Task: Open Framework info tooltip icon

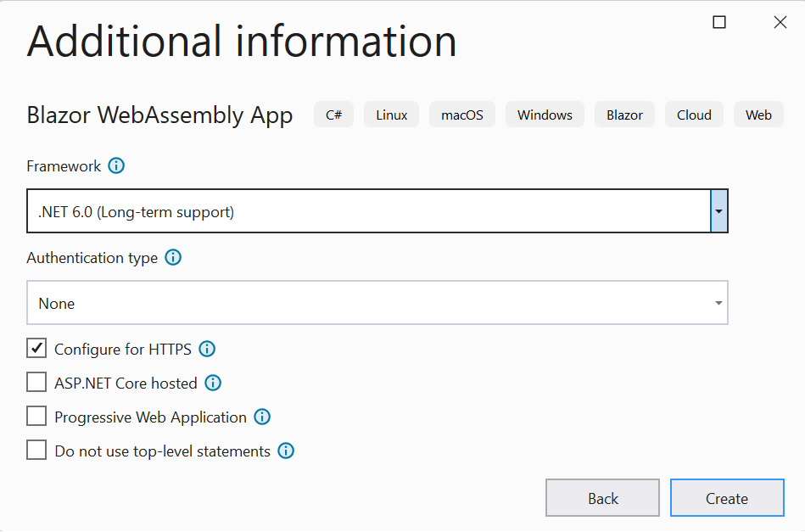Action: (116, 165)
